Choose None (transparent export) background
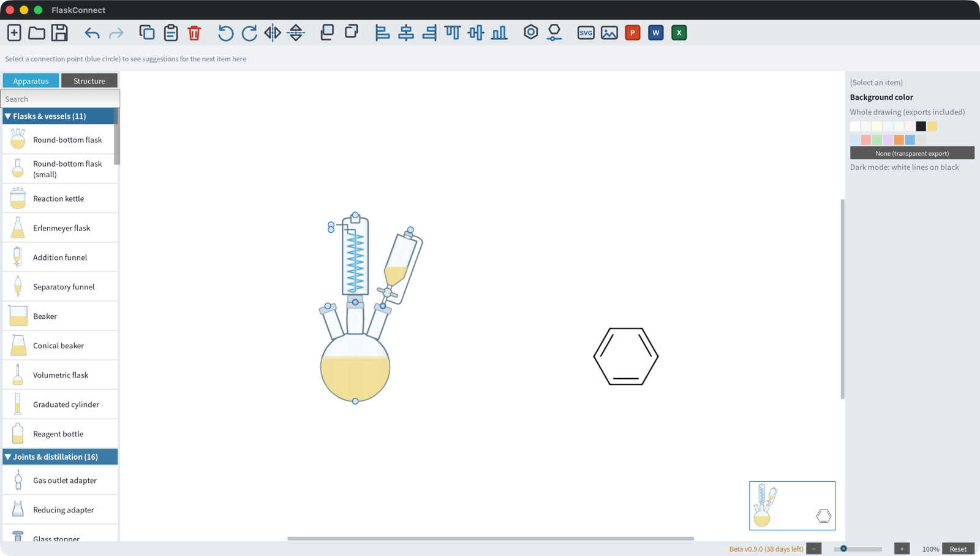 [x=912, y=153]
